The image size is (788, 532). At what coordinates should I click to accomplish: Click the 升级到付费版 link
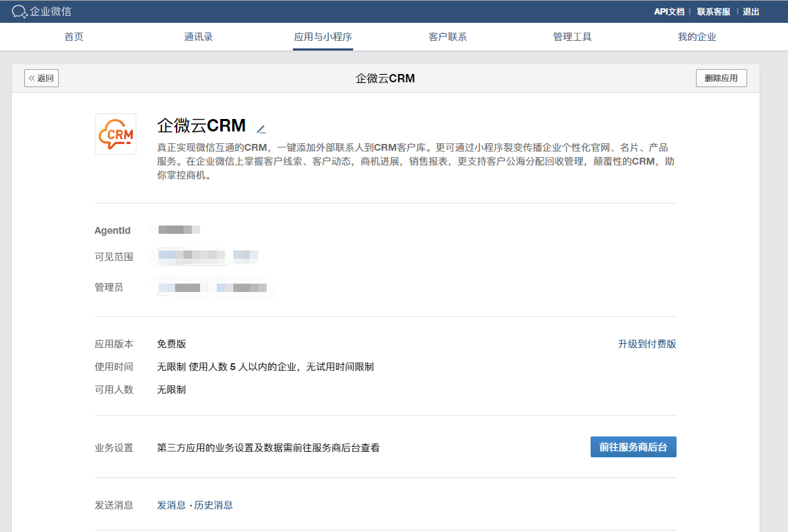(647, 344)
